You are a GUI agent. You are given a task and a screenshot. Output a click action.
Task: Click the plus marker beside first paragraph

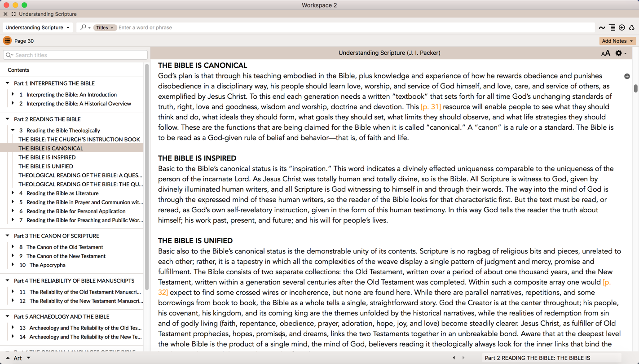coord(627,76)
